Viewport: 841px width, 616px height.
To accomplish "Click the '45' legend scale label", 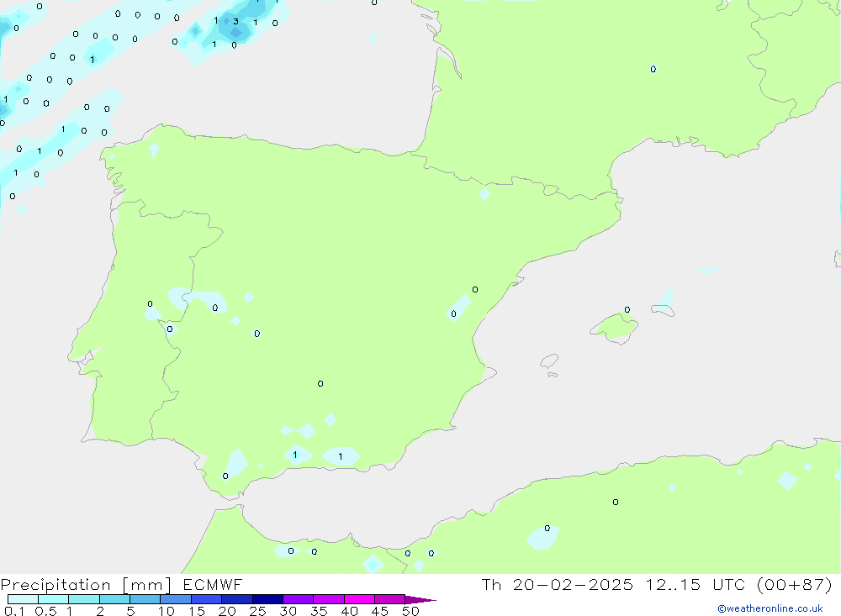I will [380, 611].
